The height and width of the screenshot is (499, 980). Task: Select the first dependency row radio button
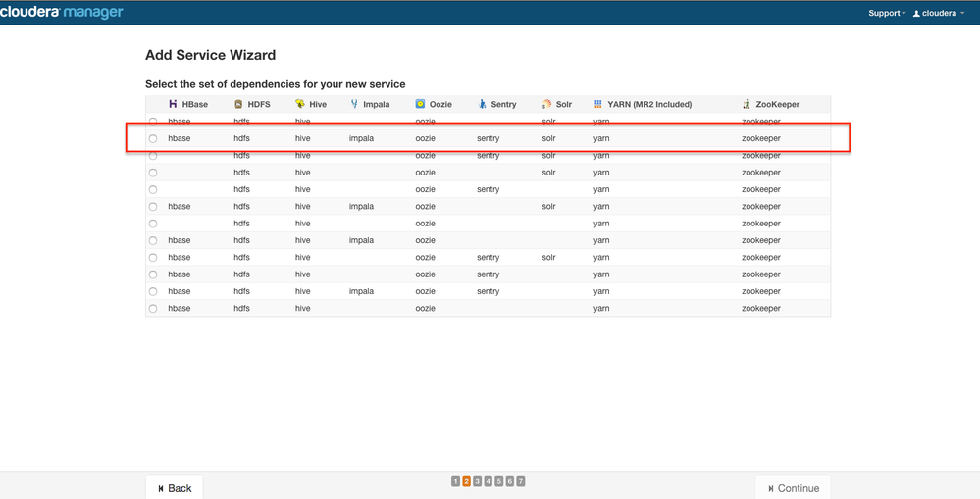pos(153,122)
